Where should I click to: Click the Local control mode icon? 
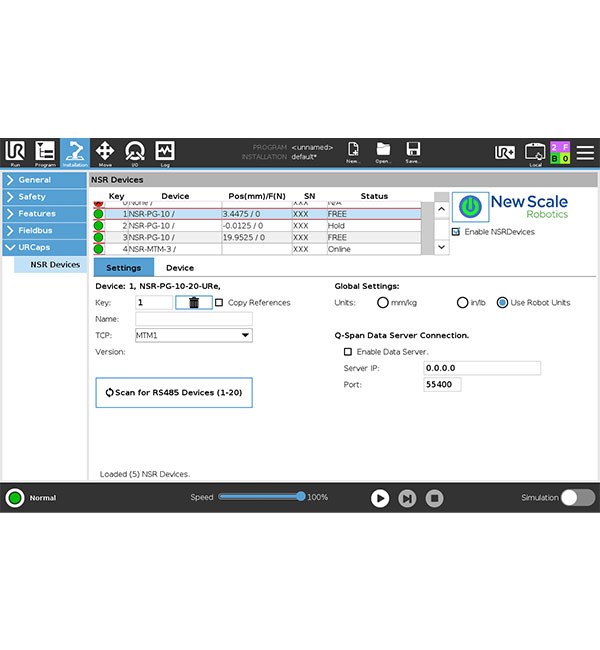pyautogui.click(x=535, y=154)
